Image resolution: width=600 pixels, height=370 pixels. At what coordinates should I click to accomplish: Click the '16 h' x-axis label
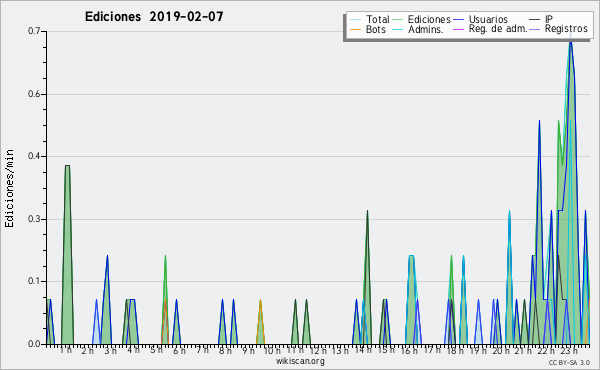pyautogui.click(x=409, y=350)
